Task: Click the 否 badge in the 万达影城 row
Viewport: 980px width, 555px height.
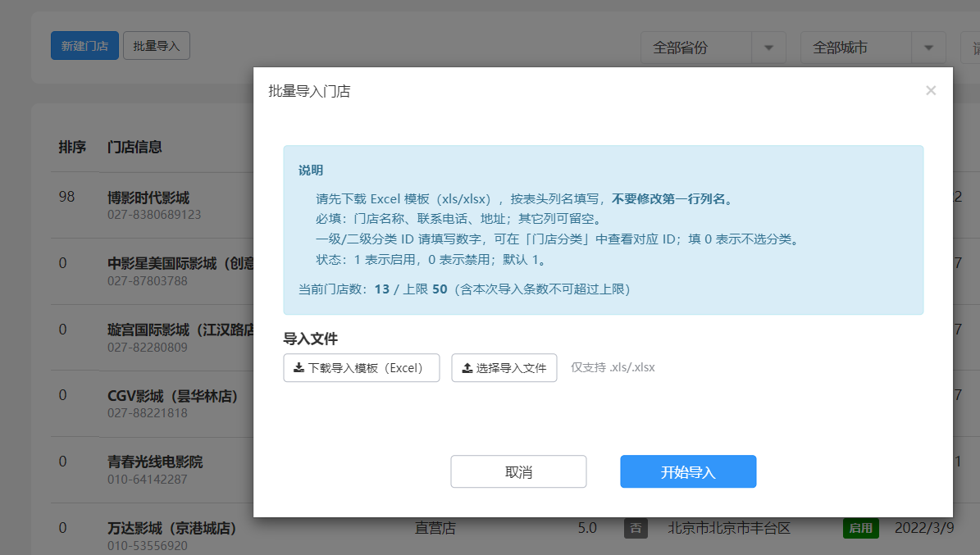Action: click(636, 528)
